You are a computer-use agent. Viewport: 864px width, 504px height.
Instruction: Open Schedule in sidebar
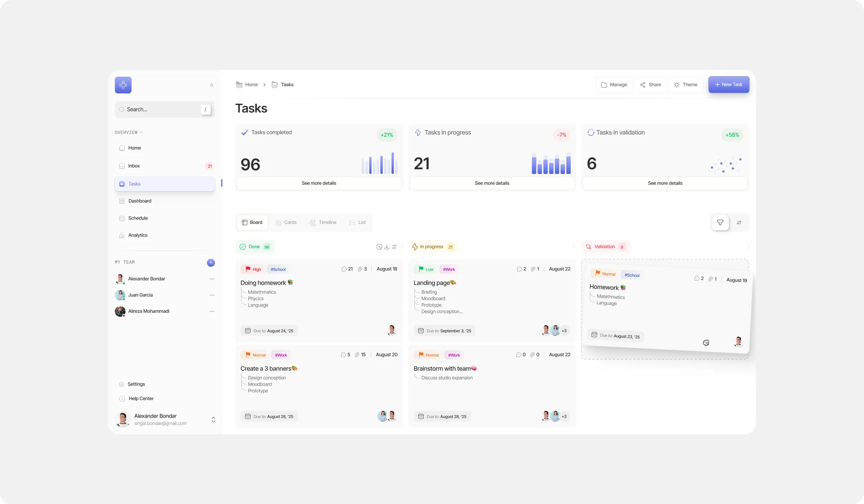165,218
